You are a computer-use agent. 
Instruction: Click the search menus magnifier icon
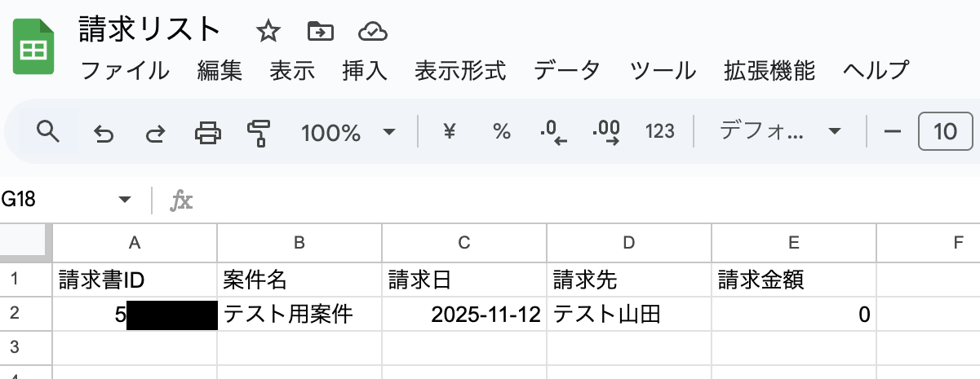[x=49, y=131]
